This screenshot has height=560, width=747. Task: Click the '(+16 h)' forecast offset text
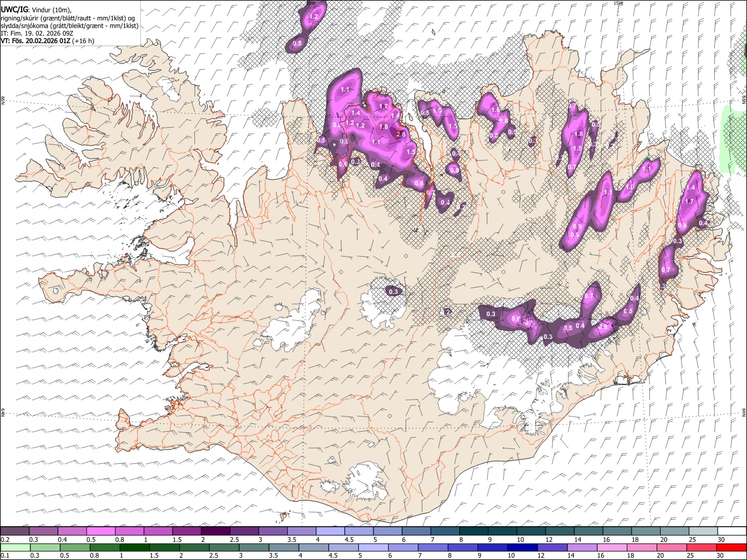click(x=85, y=41)
